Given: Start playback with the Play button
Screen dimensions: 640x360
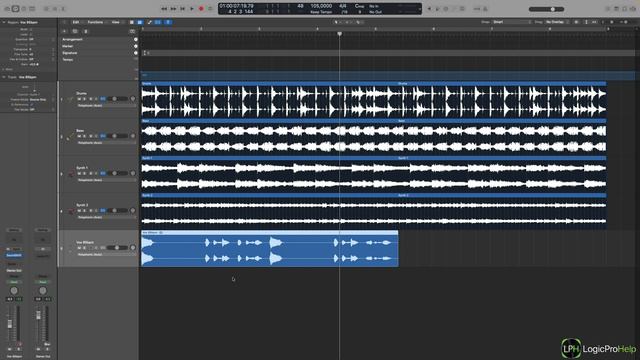Looking at the screenshot, I should pos(192,9).
